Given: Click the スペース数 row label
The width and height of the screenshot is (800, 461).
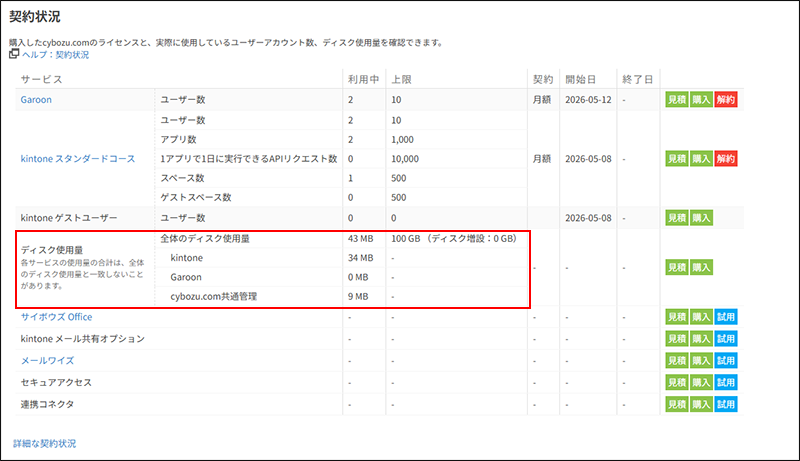Looking at the screenshot, I should click(x=182, y=178).
